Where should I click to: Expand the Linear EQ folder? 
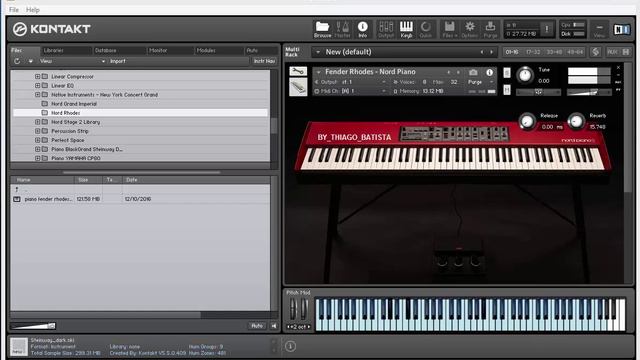pyautogui.click(x=38, y=86)
